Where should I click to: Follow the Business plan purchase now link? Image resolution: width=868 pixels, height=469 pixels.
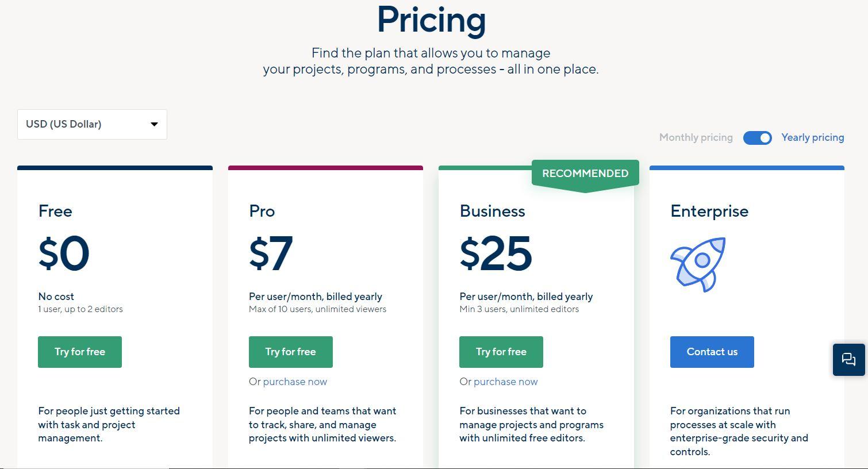[506, 382]
